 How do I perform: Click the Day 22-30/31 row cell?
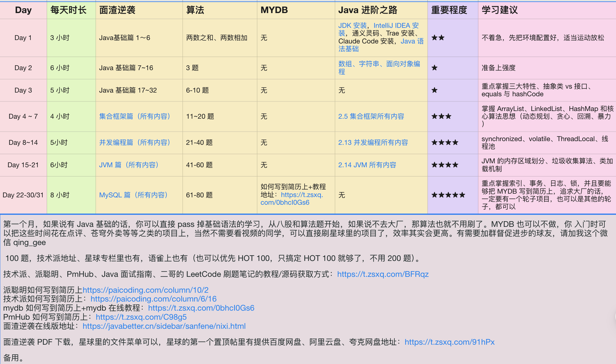tap(23, 195)
